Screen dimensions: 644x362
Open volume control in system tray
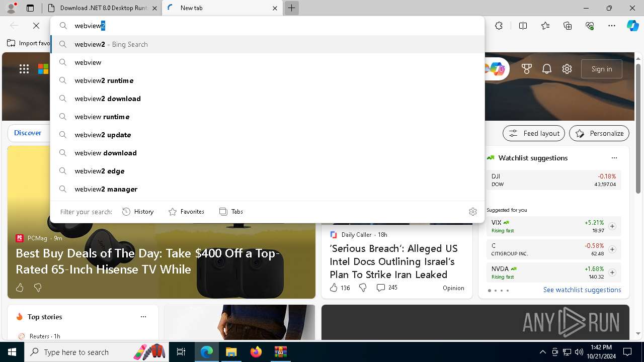click(579, 352)
